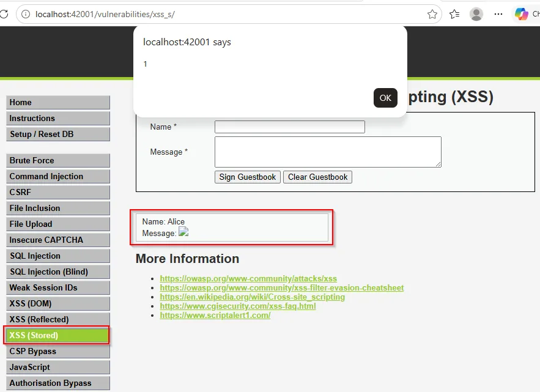Open the JavaScript menu item
This screenshot has height=392, width=540.
(58, 367)
